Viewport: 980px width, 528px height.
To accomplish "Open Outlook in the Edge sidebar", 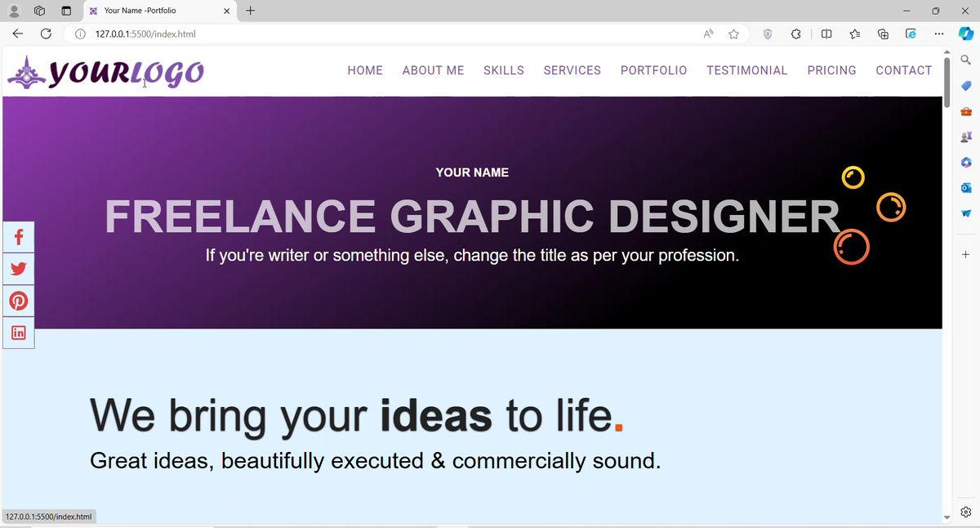I will pyautogui.click(x=965, y=188).
